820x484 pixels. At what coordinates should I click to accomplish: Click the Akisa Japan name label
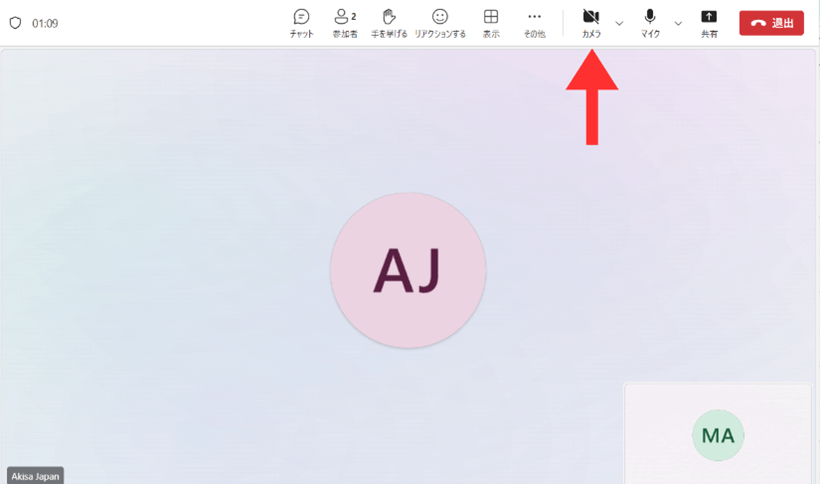35,476
